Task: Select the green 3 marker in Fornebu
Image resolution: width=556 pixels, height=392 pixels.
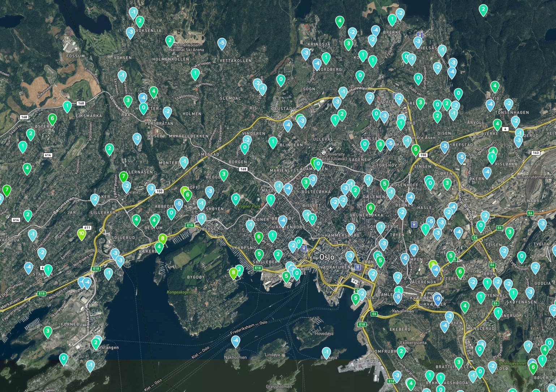Action: tap(47, 331)
